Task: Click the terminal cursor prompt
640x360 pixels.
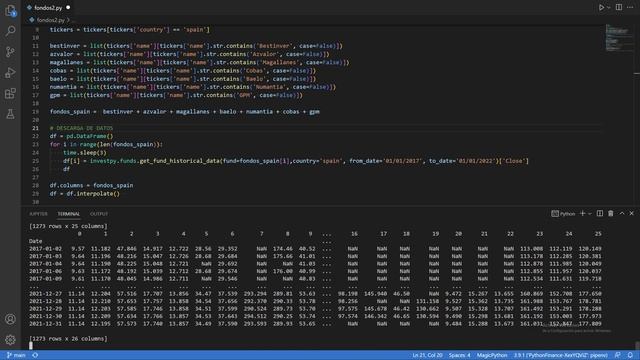Action: coord(31,346)
